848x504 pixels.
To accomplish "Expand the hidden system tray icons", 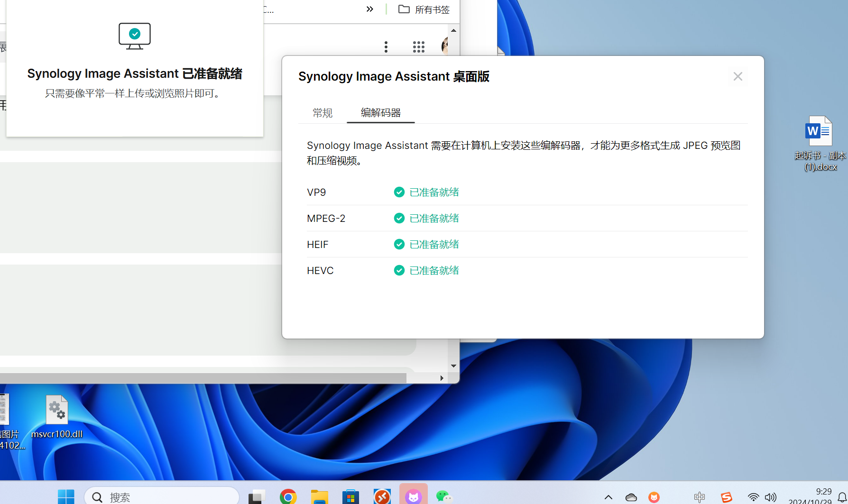I will point(608,497).
